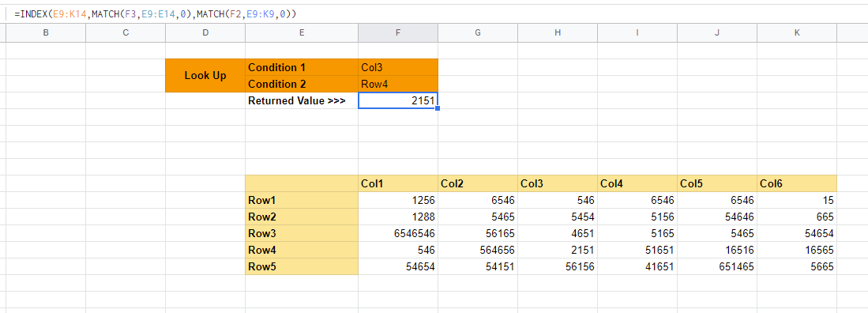
Task: Select column E header
Action: (302, 32)
